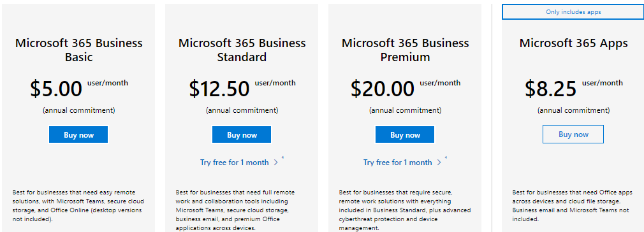Screen dimensions: 644x232
Task: Click Buy now for Microsoft 365 Business Basic
Action: click(78, 134)
